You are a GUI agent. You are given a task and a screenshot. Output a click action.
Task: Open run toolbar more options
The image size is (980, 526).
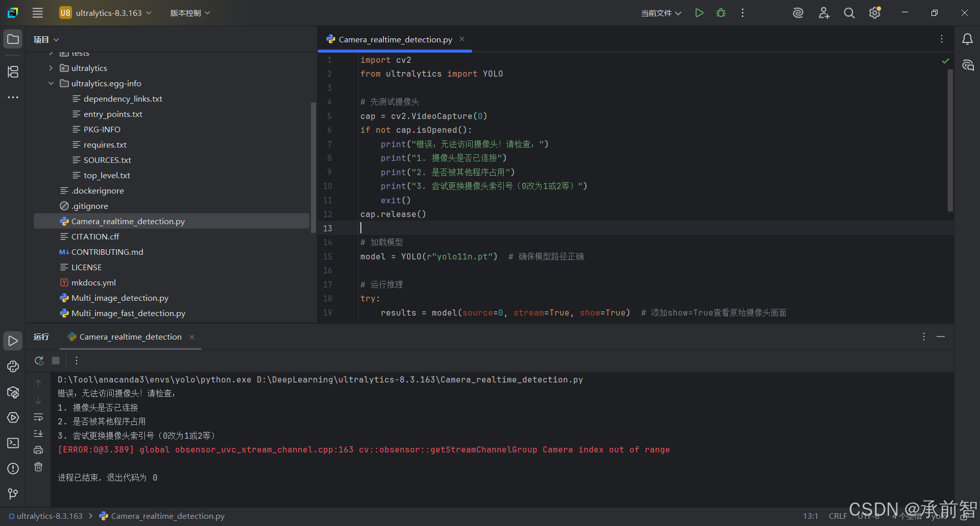77,361
